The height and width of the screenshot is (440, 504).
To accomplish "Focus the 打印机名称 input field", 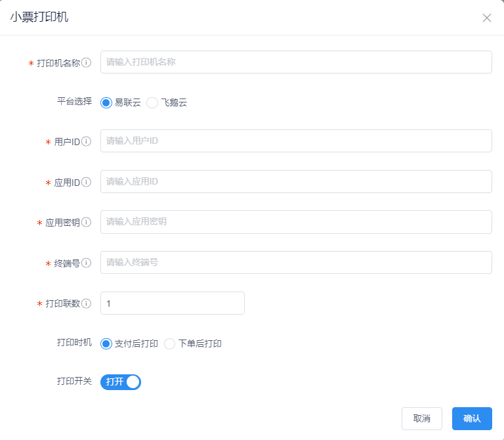I will click(296, 62).
